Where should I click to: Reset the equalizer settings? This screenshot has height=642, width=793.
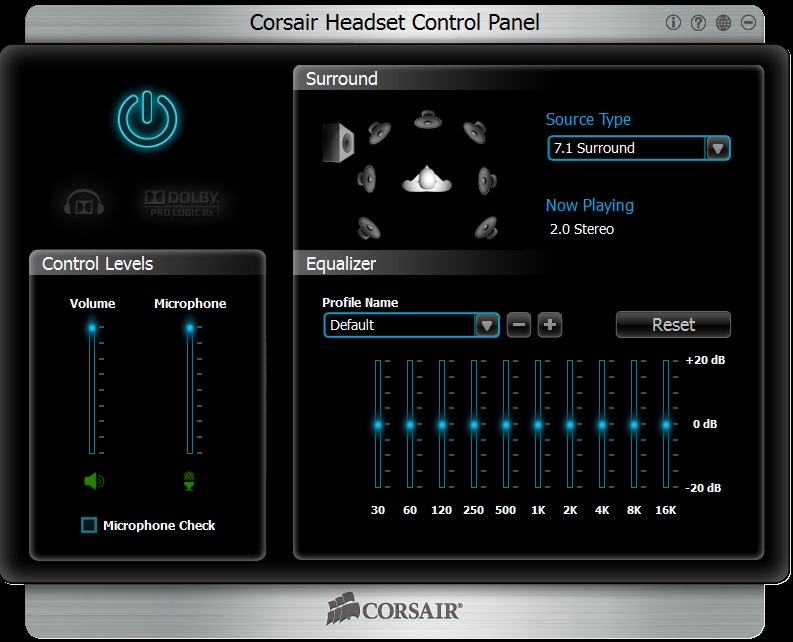click(673, 325)
